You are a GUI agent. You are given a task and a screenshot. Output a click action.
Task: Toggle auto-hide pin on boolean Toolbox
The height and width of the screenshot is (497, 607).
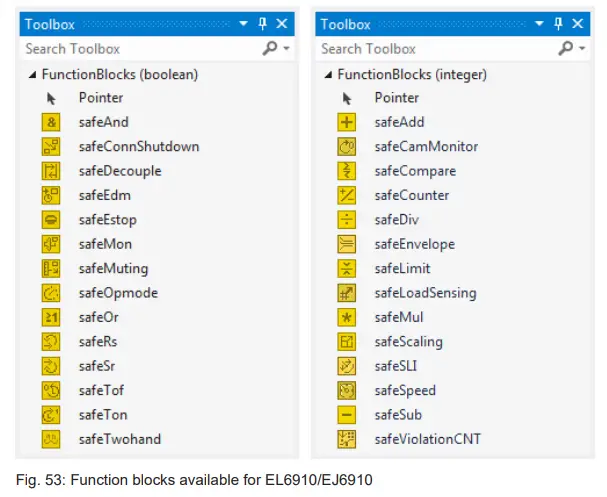click(x=262, y=24)
